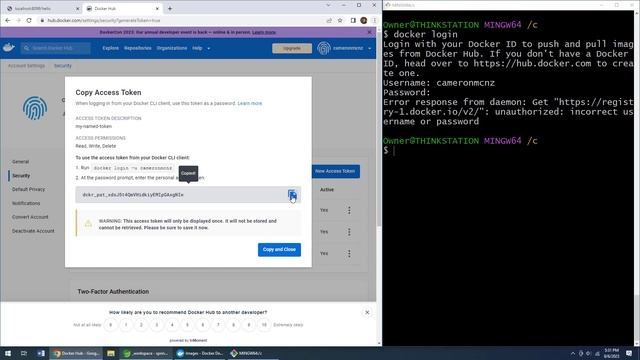Screen dimensions: 640x360
Task: Open the General settings section
Action: click(20, 162)
